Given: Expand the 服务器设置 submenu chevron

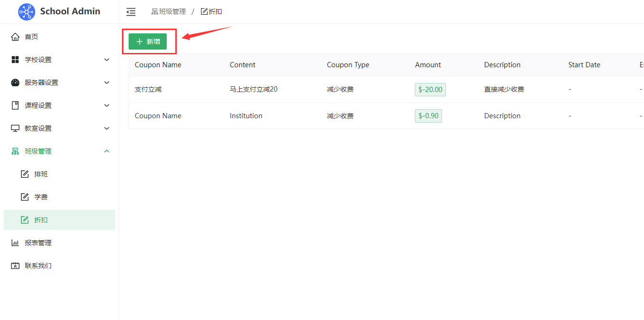Looking at the screenshot, I should click(107, 83).
